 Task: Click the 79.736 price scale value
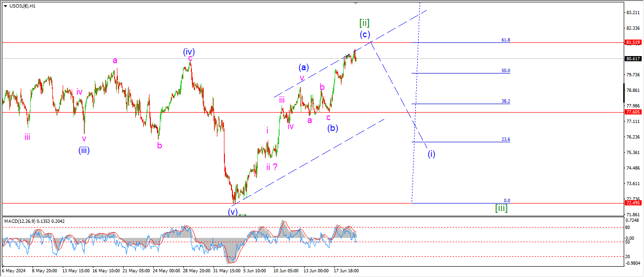[633, 74]
